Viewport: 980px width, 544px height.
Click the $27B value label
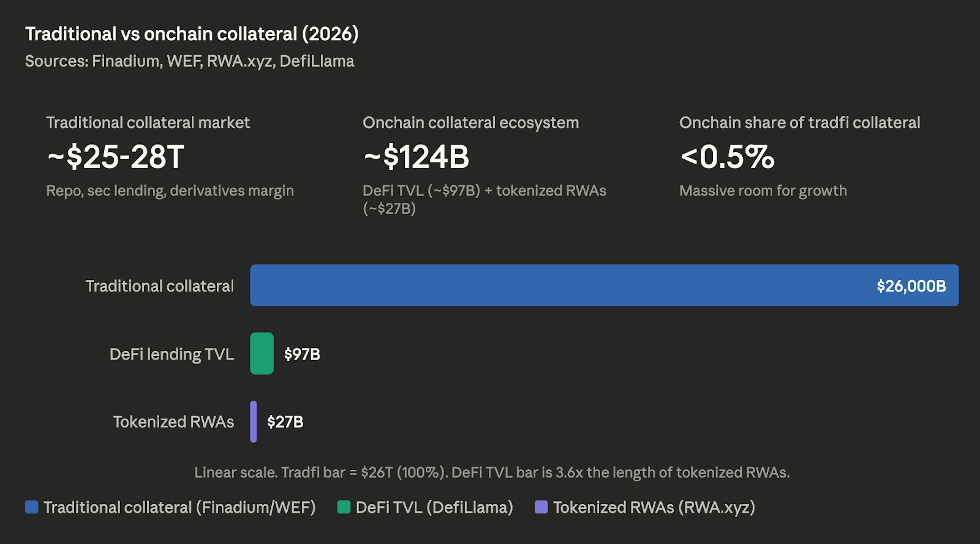click(285, 422)
